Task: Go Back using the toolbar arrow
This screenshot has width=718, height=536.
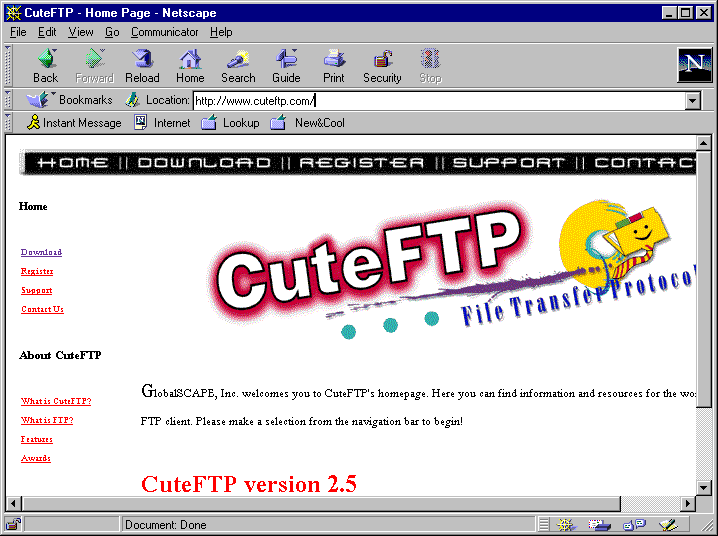Action: [x=46, y=65]
